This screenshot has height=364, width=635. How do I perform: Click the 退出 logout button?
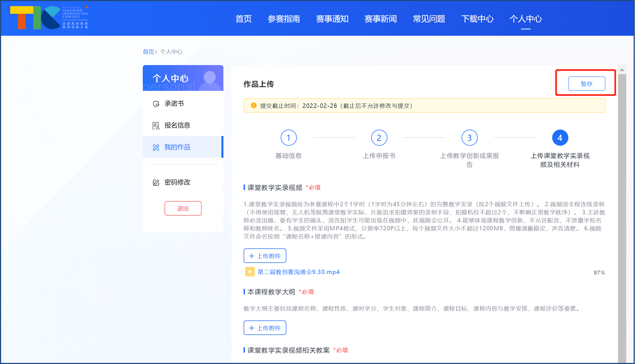[x=183, y=208]
